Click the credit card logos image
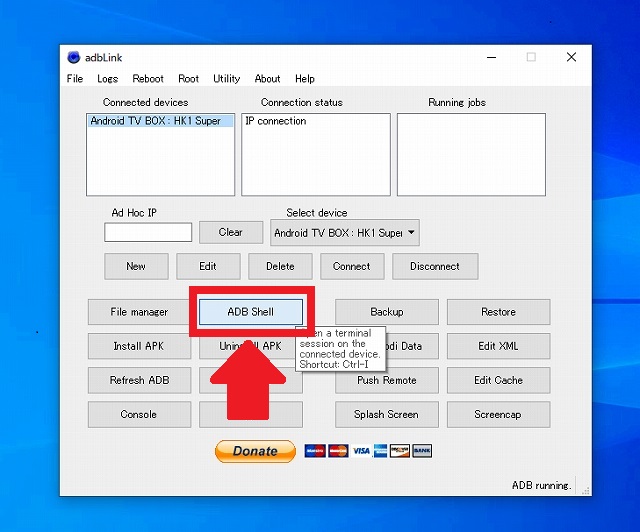The width and height of the screenshot is (640, 532). tap(368, 451)
